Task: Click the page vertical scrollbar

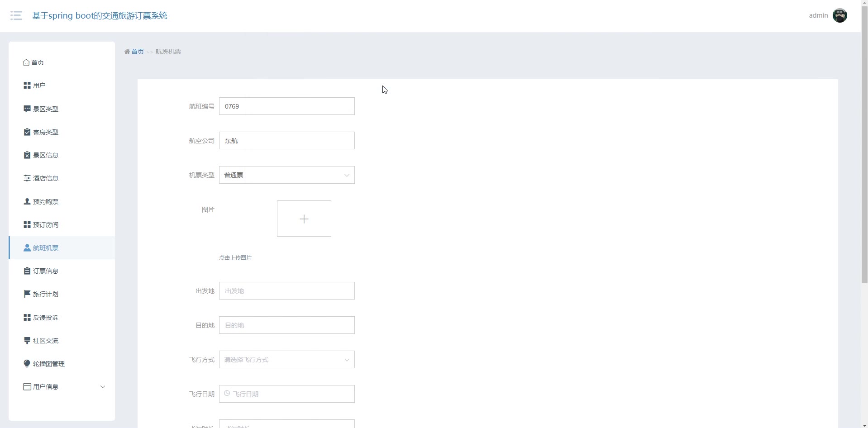Action: point(864,145)
